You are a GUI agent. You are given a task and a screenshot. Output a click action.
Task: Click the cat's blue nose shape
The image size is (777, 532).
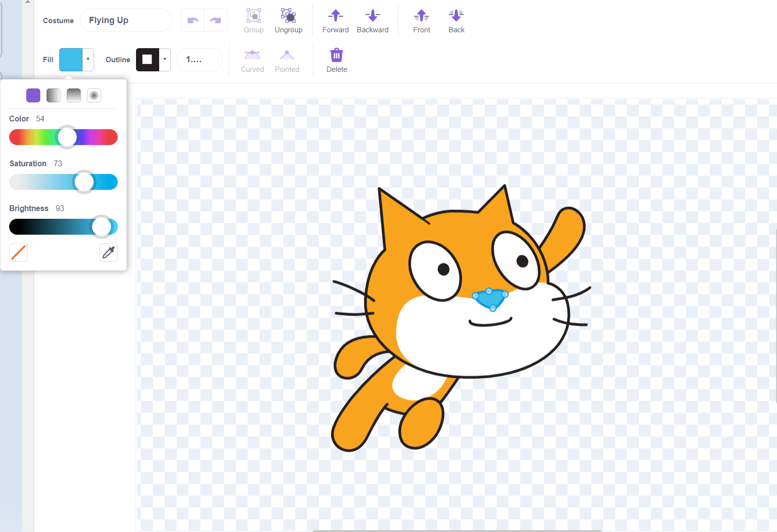(491, 299)
